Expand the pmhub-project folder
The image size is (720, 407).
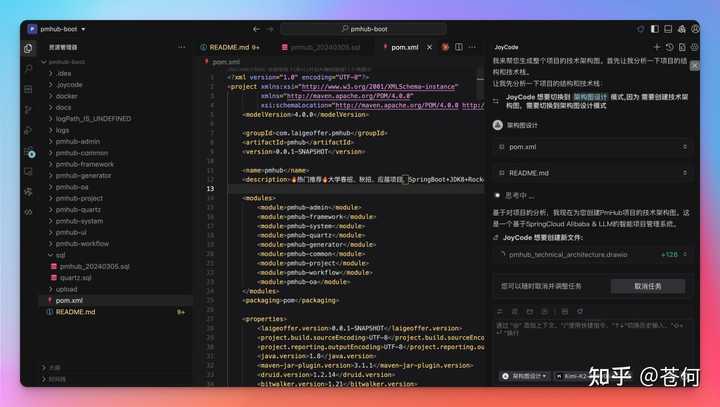(51, 198)
